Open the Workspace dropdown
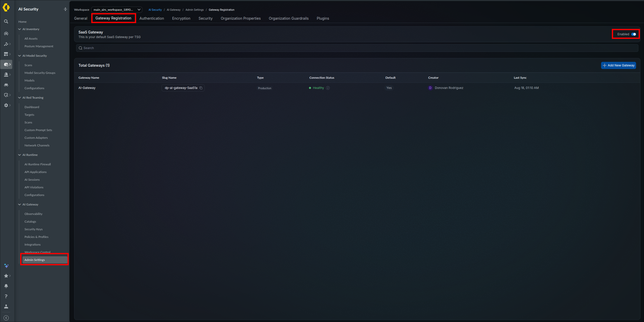The image size is (644, 322). (117, 10)
